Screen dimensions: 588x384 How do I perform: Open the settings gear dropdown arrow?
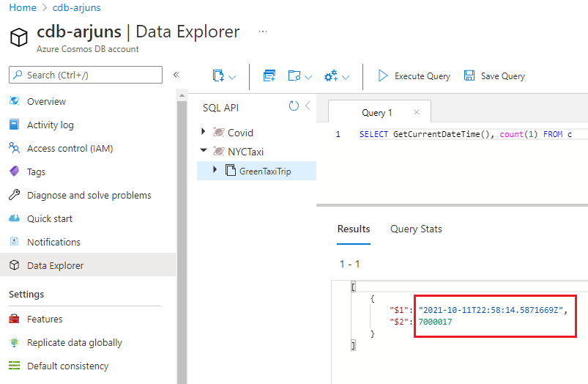pyautogui.click(x=346, y=77)
